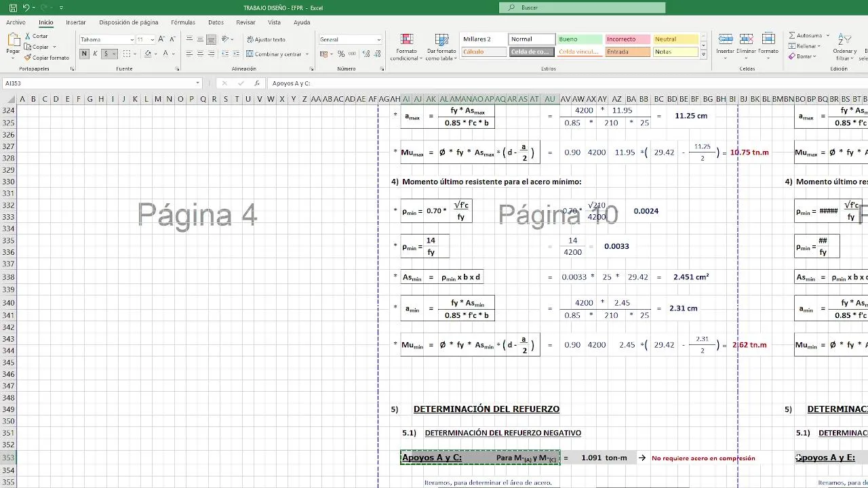Increase font size with large A icon

point(163,39)
